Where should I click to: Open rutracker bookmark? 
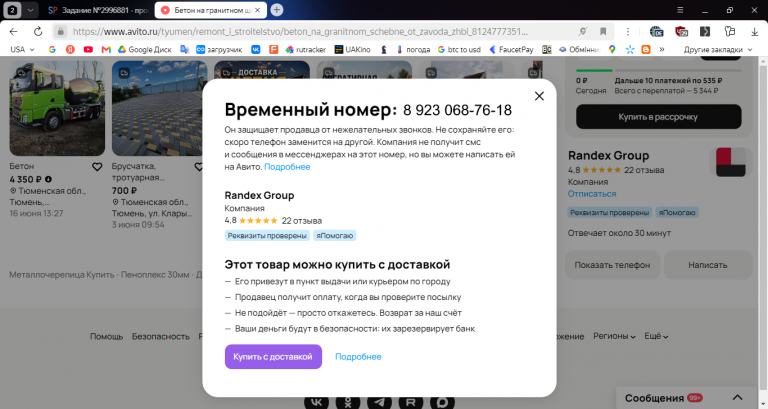[x=306, y=49]
